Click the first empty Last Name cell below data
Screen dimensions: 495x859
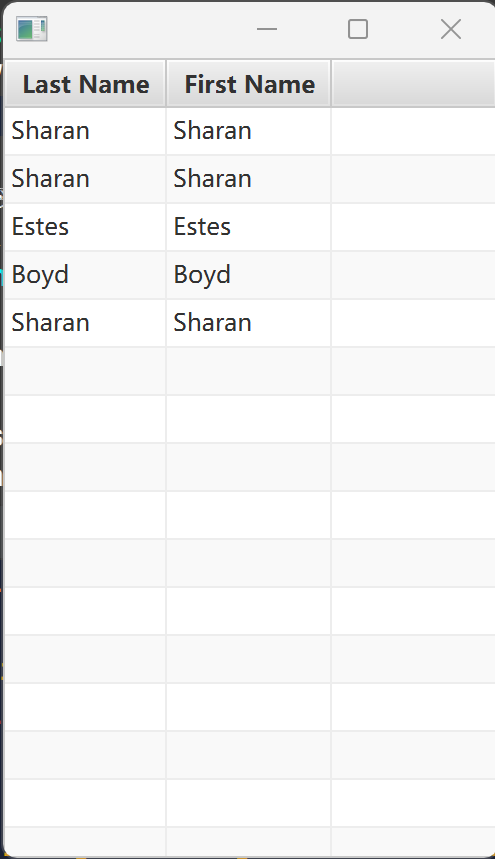(85, 371)
